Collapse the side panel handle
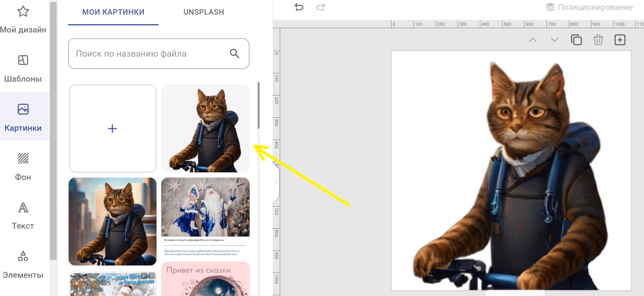 (x=276, y=183)
